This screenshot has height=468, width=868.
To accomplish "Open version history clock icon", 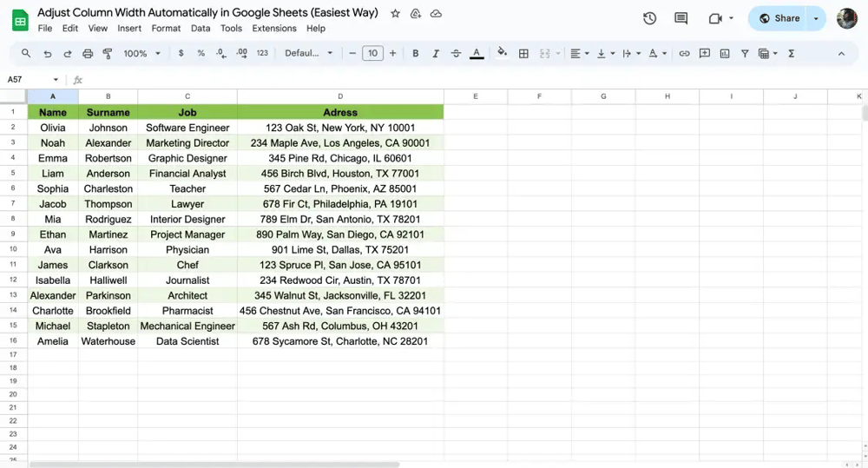I will (649, 18).
